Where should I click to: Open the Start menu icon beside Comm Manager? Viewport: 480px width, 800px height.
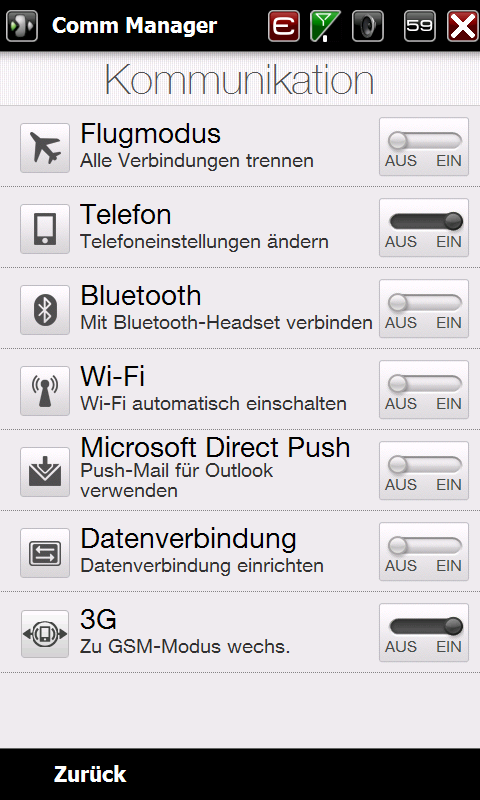(22, 26)
